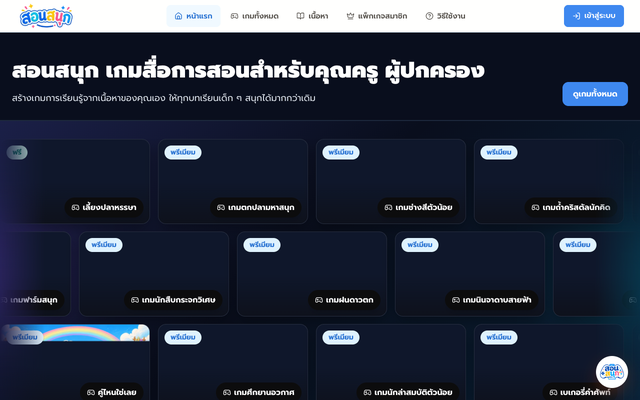Viewport: 640px width, 400px height.
Task: Click the question mark icon for วิธีใช้งาน
Action: [429, 16]
